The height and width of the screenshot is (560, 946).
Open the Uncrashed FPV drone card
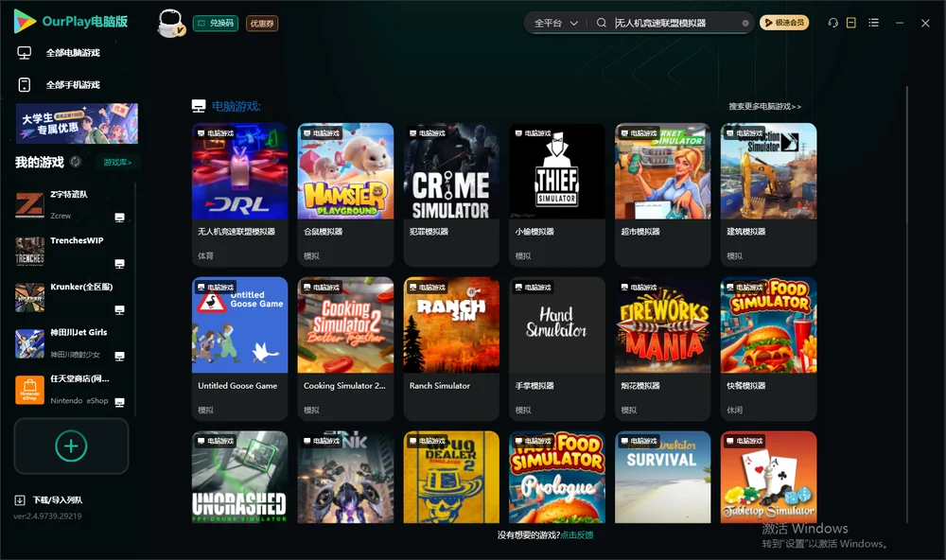coord(239,477)
